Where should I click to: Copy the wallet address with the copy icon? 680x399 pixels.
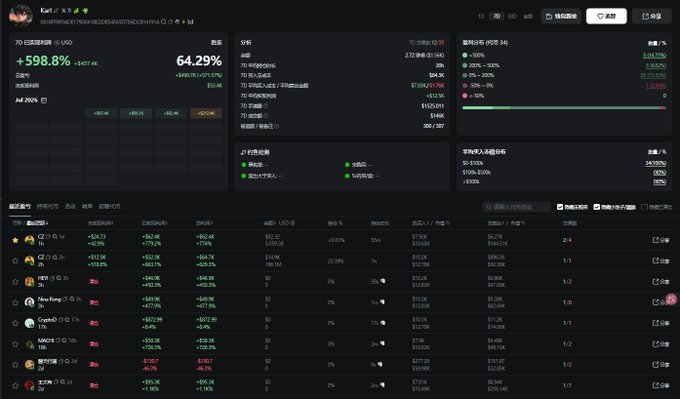coord(170,22)
